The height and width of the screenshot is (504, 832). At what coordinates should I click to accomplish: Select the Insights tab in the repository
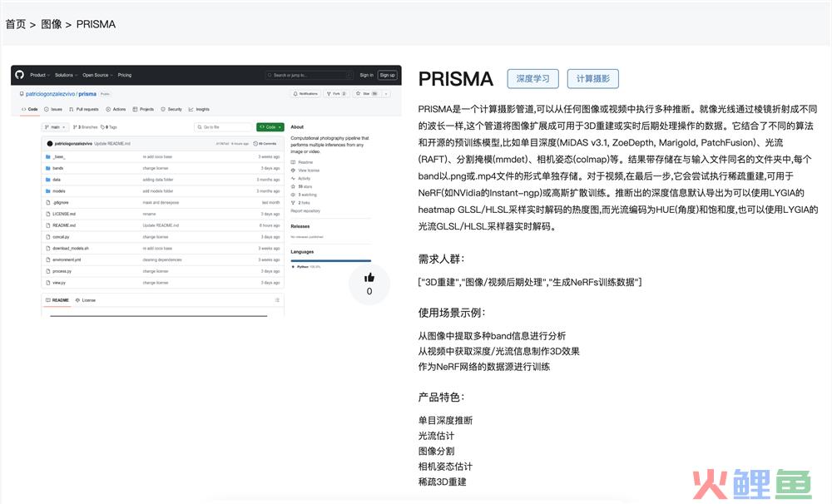[199, 109]
